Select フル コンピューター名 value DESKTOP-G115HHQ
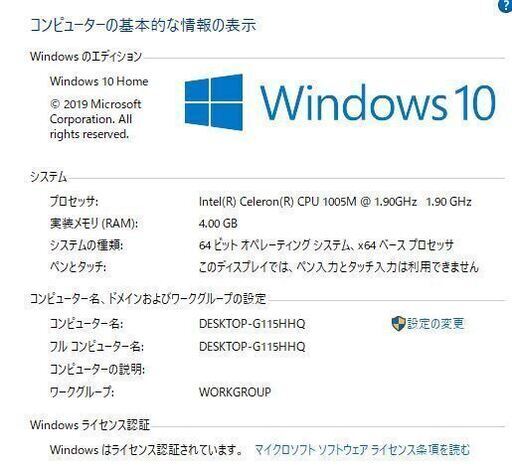This screenshot has width=512, height=468. 252,347
